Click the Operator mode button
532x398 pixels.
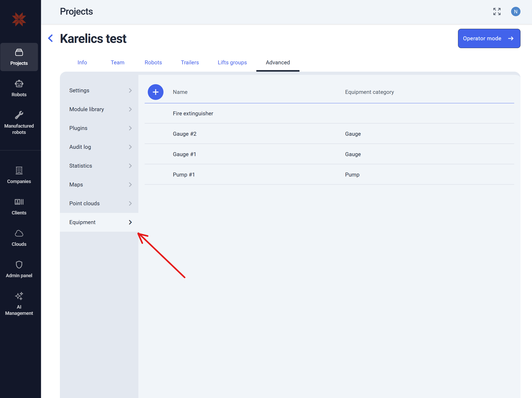coord(489,38)
